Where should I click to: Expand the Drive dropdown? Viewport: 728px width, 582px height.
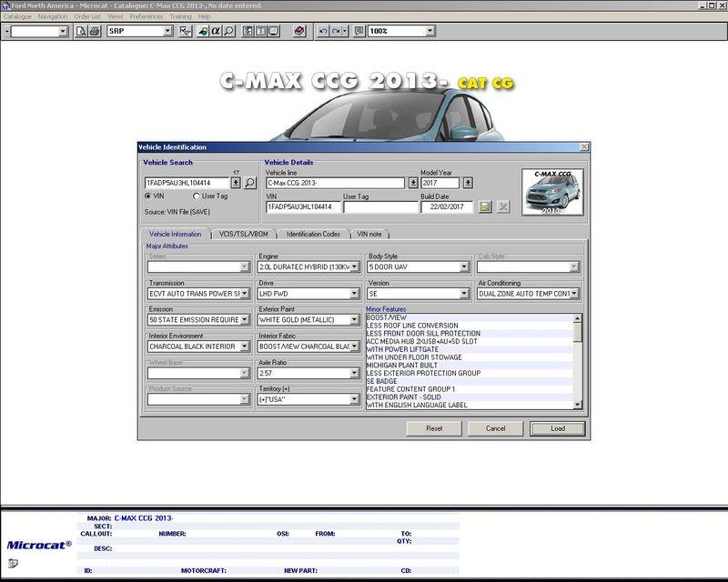pos(354,294)
